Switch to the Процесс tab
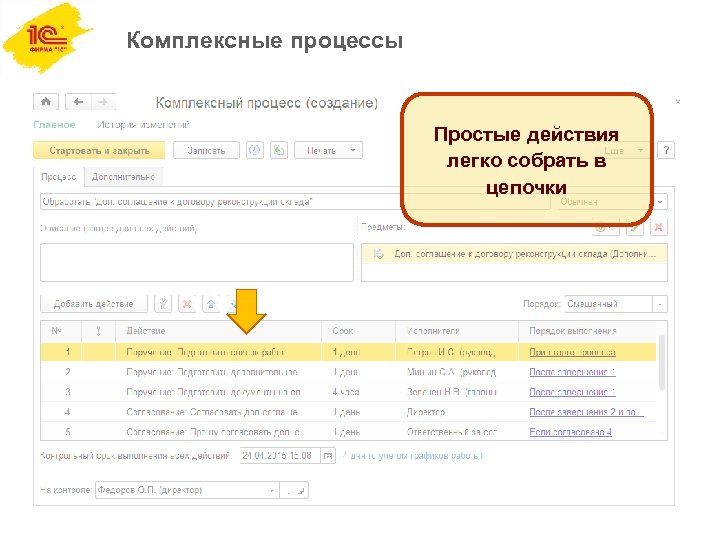 59,177
